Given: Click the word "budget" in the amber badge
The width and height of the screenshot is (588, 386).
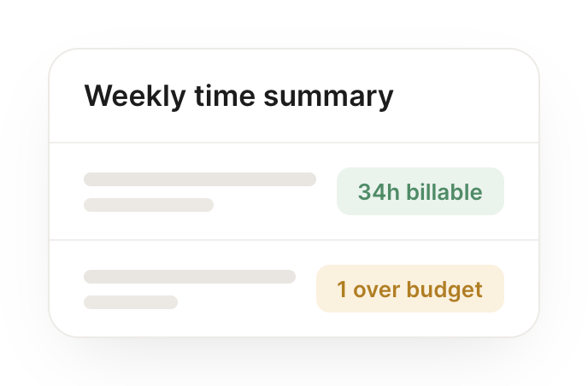Looking at the screenshot, I should (444, 290).
